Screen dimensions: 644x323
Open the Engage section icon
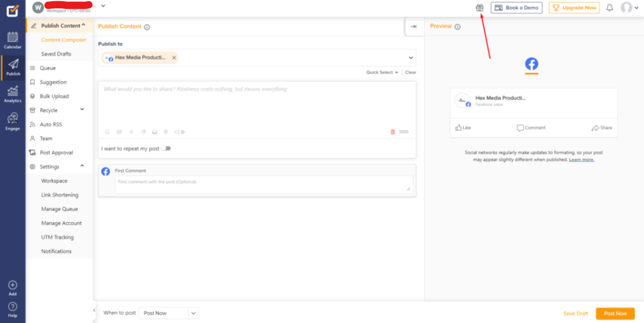coord(12,121)
